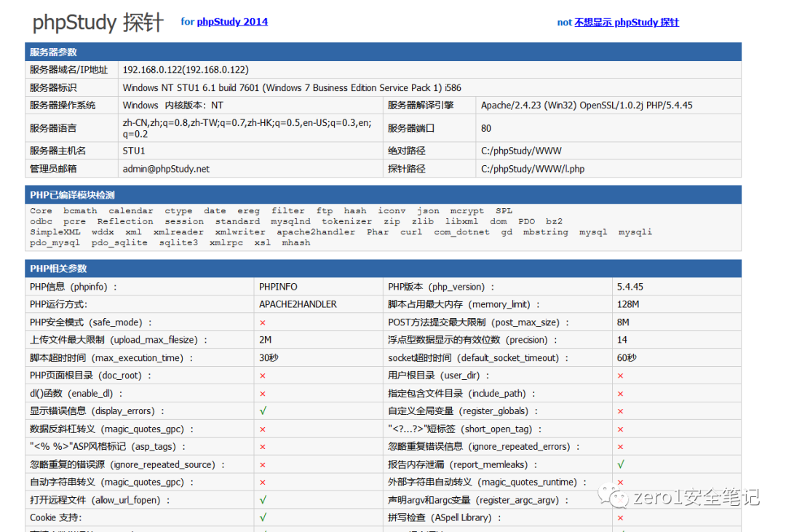
Task: Click the admin@phpStudy.net email value
Action: point(166,169)
